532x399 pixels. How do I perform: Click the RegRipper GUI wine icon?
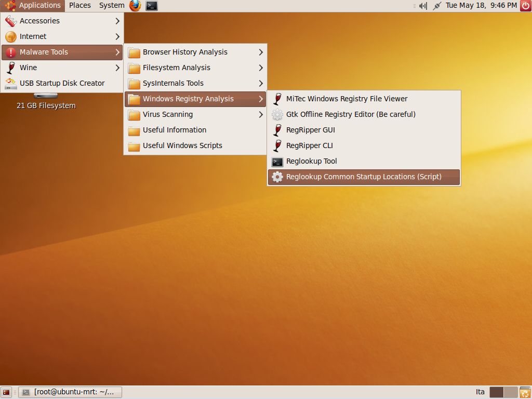(x=277, y=130)
